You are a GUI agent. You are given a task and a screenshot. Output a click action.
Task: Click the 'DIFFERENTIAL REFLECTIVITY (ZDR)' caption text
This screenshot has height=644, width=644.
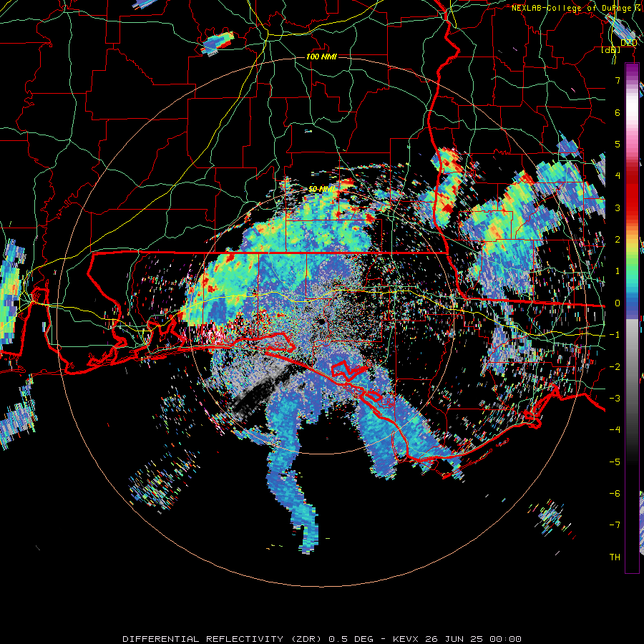tap(224, 639)
